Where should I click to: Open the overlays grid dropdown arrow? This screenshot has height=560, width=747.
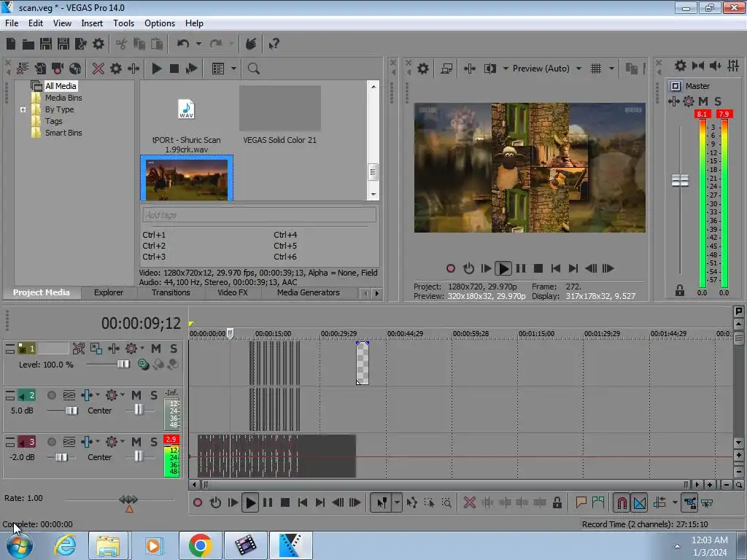point(611,69)
